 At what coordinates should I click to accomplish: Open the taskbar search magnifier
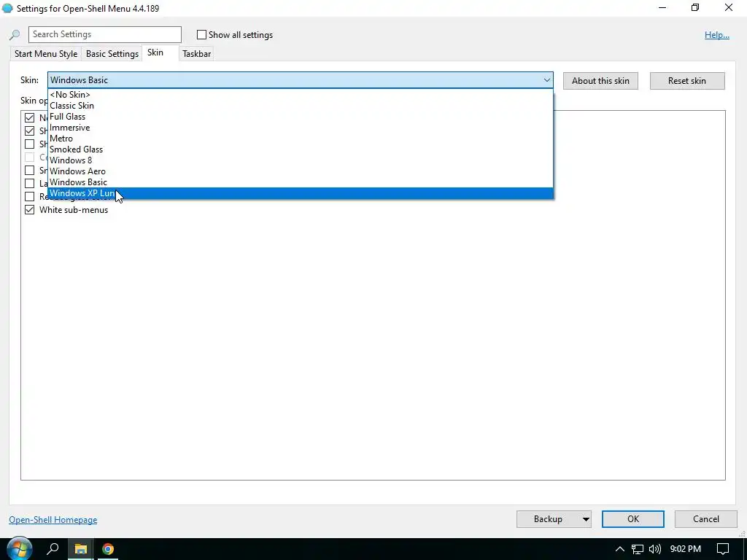click(53, 549)
